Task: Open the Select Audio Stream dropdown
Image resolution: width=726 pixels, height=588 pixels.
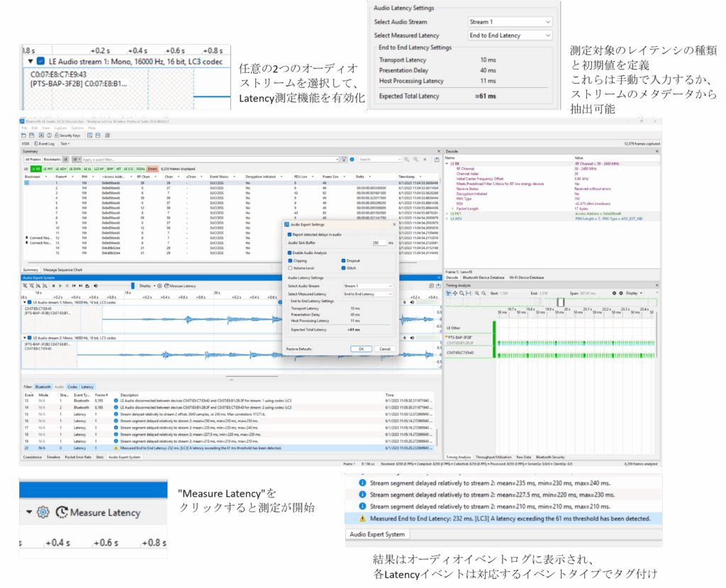Action: (x=368, y=285)
